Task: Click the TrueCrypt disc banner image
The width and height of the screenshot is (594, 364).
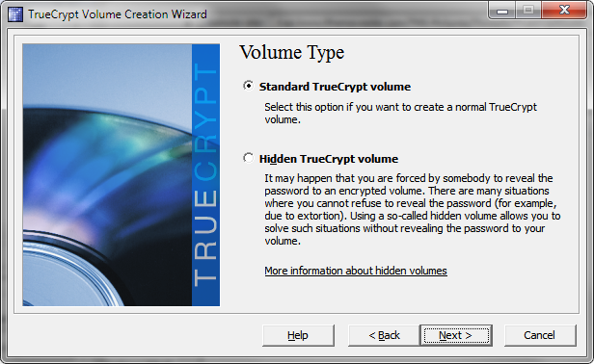Action: tap(121, 175)
